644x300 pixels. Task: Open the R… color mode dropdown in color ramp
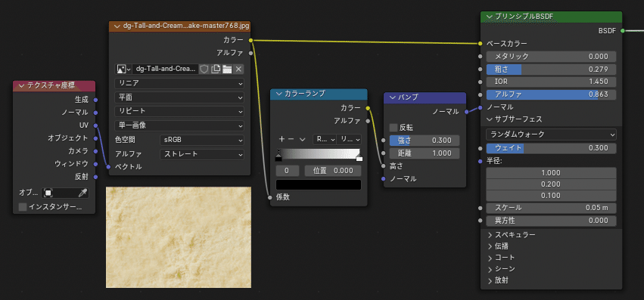click(x=324, y=139)
